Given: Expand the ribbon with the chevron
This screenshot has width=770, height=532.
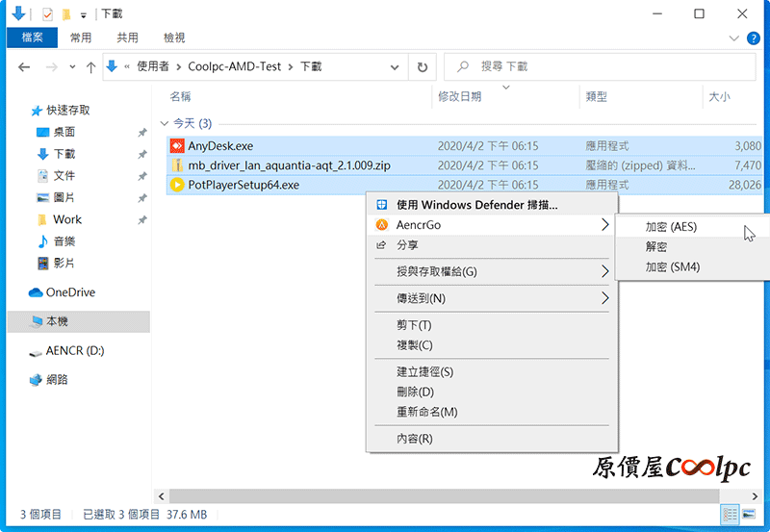Looking at the screenshot, I should pyautogui.click(x=733, y=38).
